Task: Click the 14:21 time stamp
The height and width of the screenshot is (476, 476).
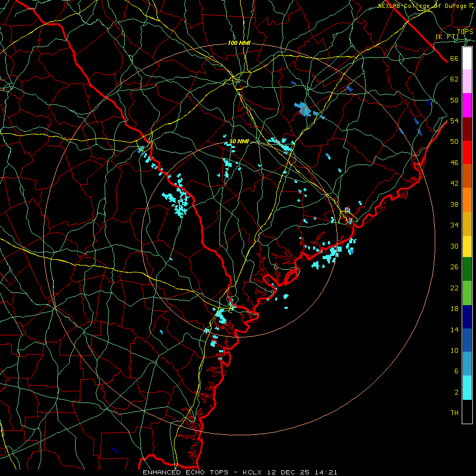Action: click(326, 472)
